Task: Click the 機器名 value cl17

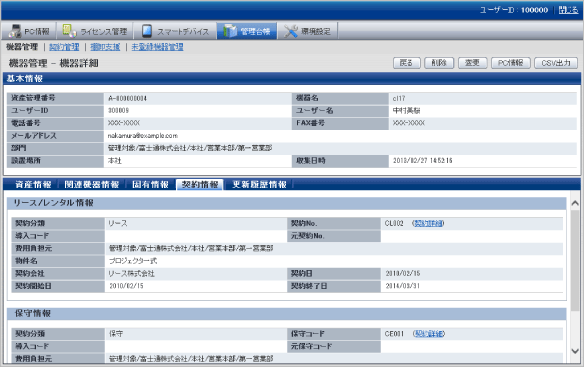Action: [x=399, y=98]
